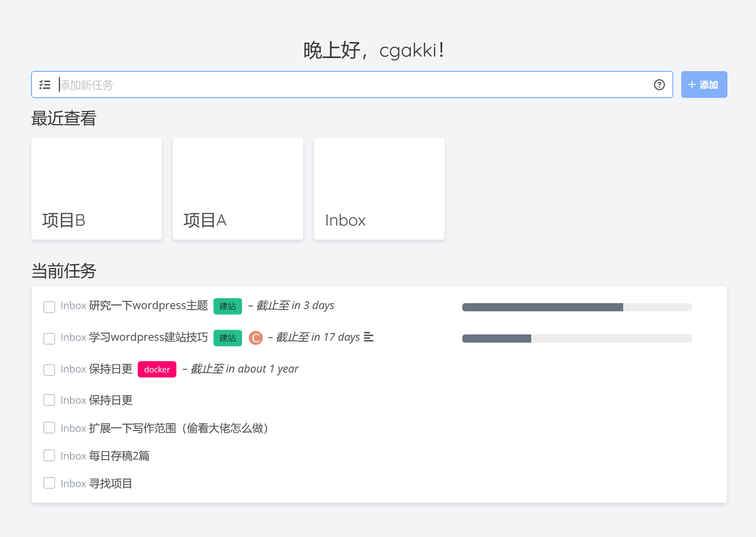756x537 pixels.
Task: Click the pink docker tag badge
Action: [156, 369]
